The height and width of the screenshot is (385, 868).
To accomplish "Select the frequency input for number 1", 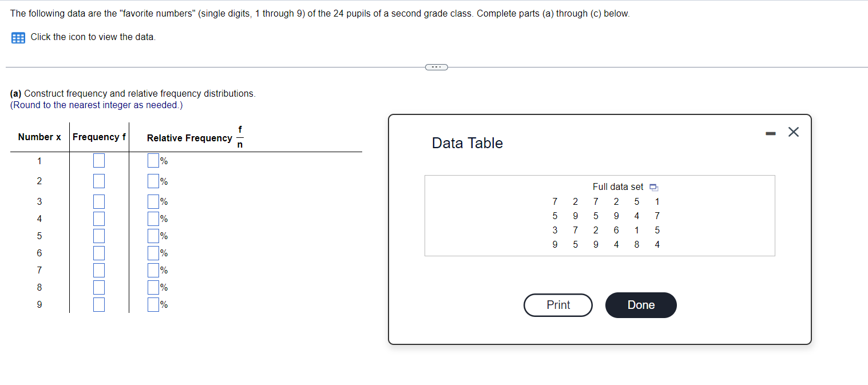I will click(98, 161).
